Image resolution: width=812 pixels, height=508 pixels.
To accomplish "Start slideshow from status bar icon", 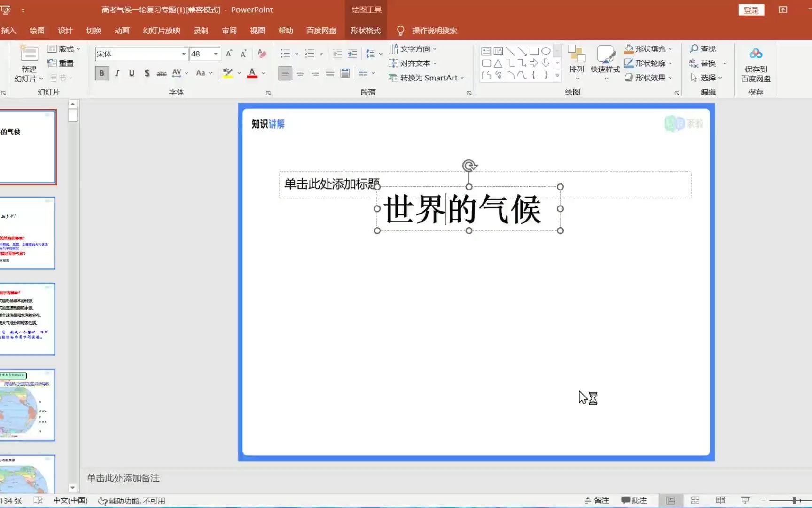I will tap(745, 500).
